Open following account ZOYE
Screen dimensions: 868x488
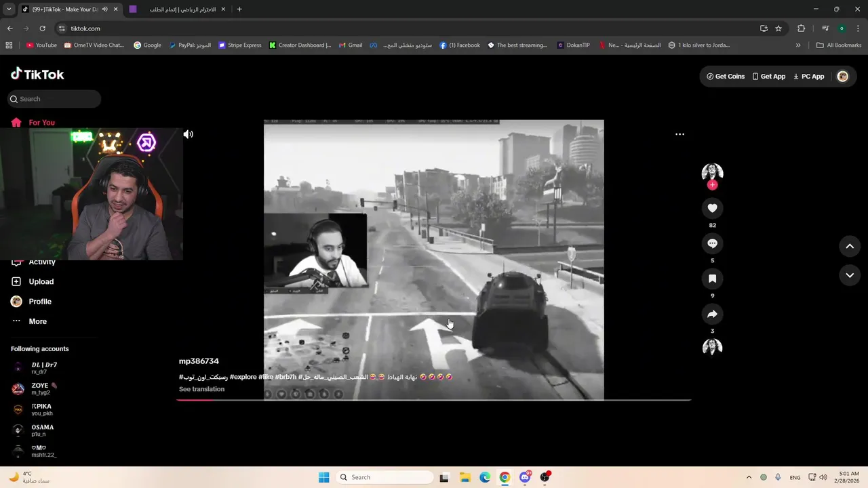[x=44, y=389]
